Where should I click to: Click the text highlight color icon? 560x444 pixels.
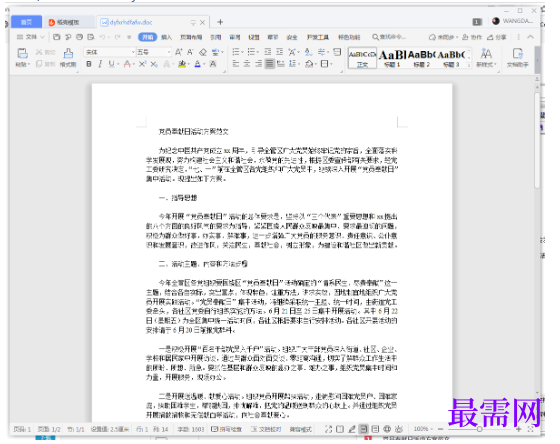182,64
